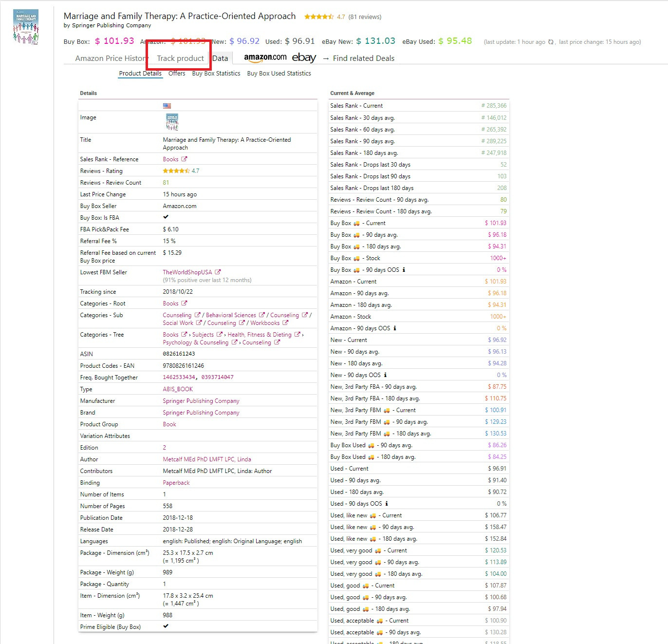Click truck icon in Used, acceptable - Current row
668x644 pixels.
(380, 621)
